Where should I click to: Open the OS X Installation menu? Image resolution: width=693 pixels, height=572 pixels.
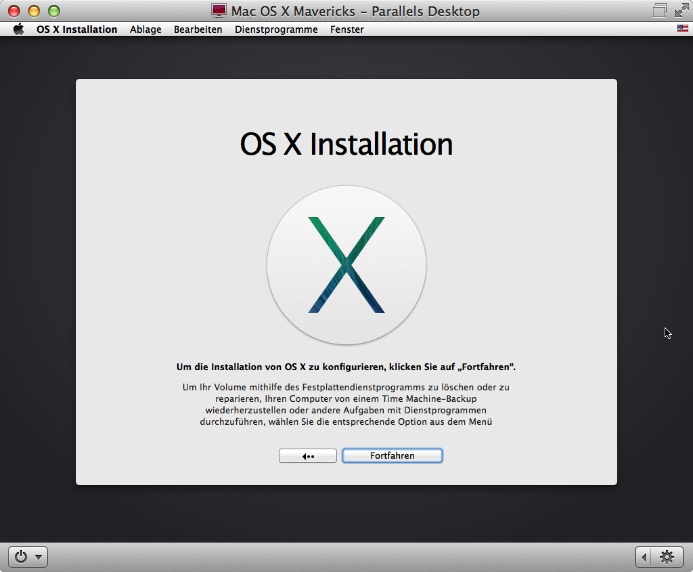point(76,29)
